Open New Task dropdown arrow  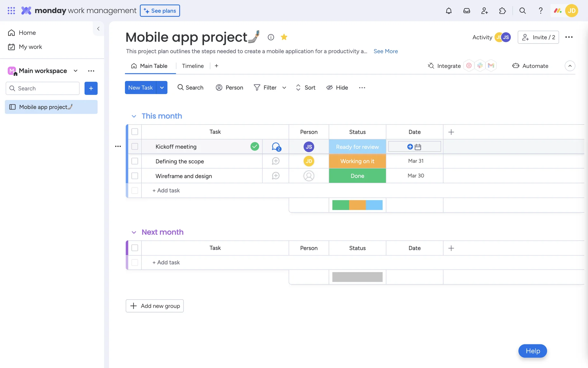[162, 87]
